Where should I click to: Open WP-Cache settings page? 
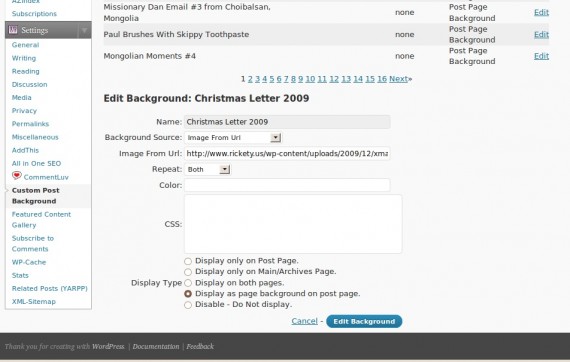point(29,262)
